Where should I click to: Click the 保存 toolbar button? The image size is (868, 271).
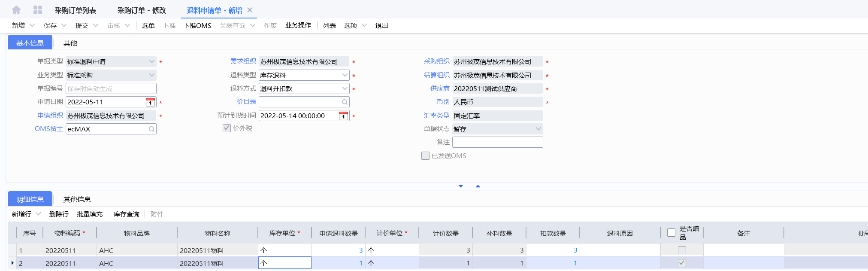50,26
